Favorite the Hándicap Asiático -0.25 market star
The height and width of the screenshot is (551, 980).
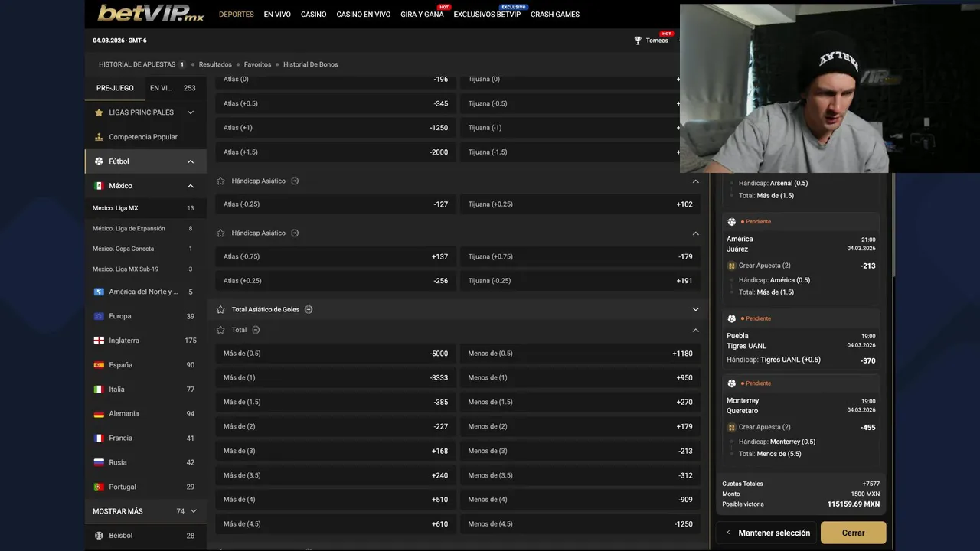(220, 181)
